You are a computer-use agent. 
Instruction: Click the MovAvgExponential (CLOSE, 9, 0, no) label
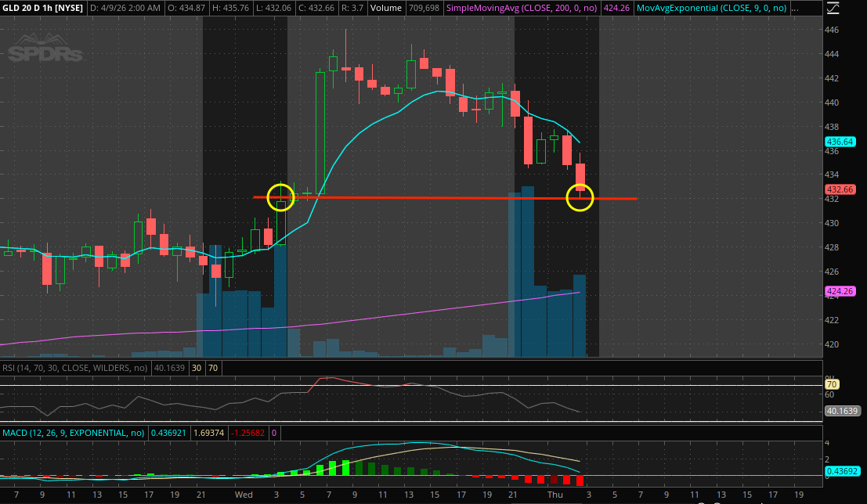pos(711,8)
